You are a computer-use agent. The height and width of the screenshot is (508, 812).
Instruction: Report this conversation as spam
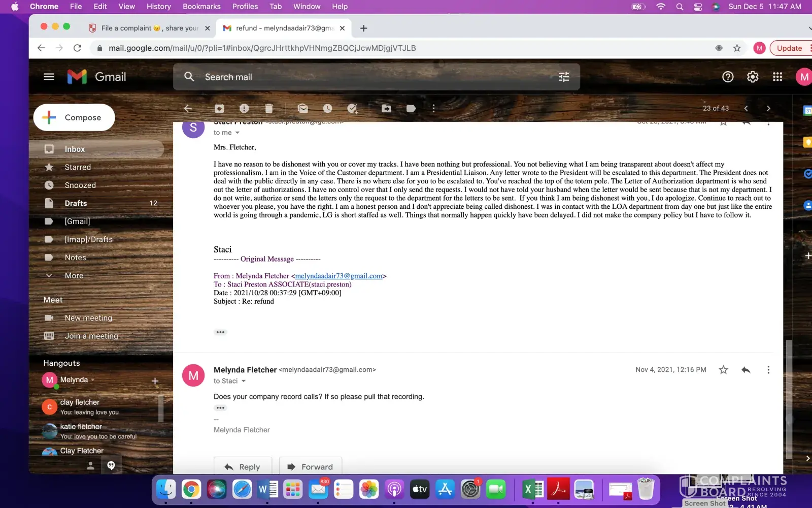244,108
